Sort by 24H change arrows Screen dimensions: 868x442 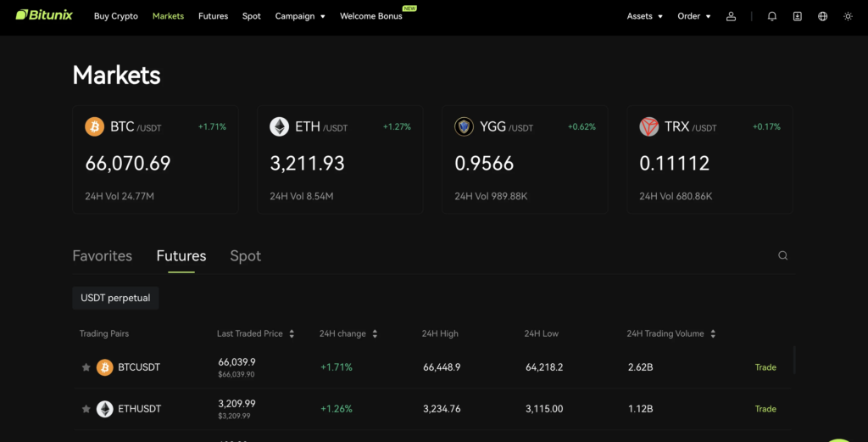[x=375, y=333]
